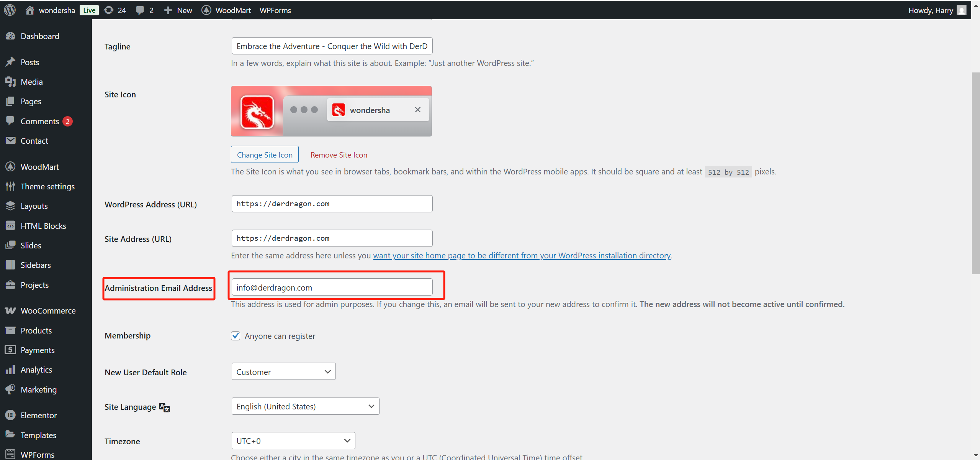Click the WoodMart icon in admin bar
The width and height of the screenshot is (980, 460).
(206, 10)
